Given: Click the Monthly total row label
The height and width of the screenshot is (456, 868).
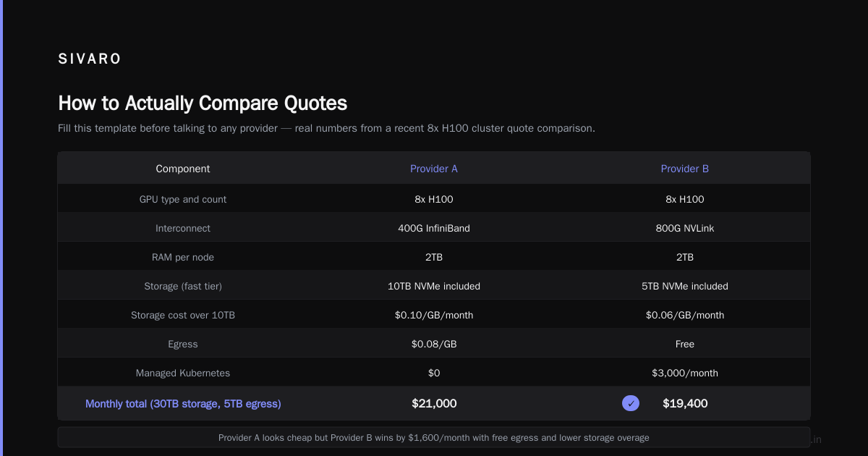Looking at the screenshot, I should pos(183,403).
